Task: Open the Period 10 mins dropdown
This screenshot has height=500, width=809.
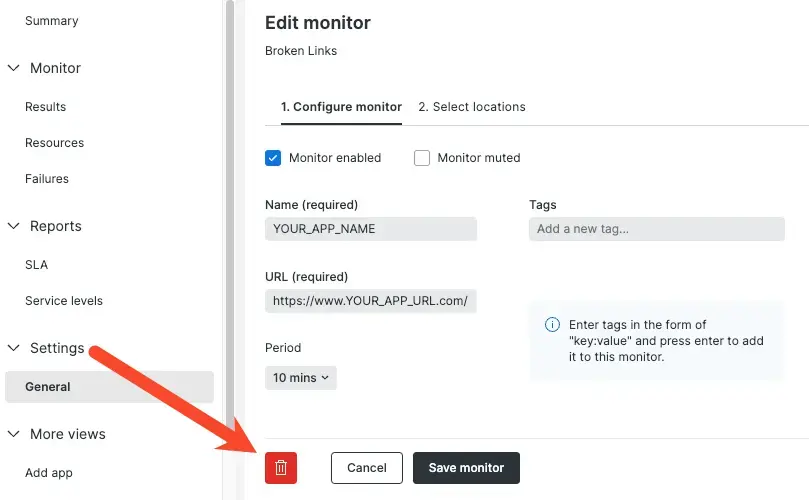Action: click(x=300, y=378)
